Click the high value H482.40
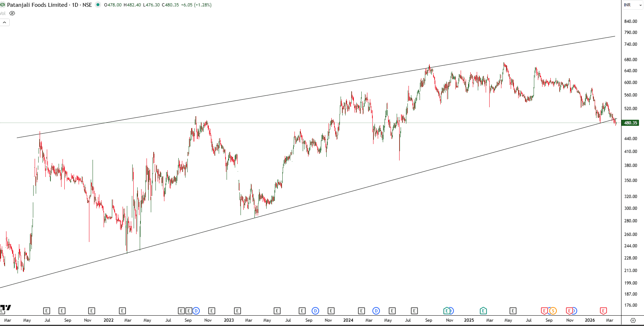Screen dimensions: 644x326 (132, 5)
